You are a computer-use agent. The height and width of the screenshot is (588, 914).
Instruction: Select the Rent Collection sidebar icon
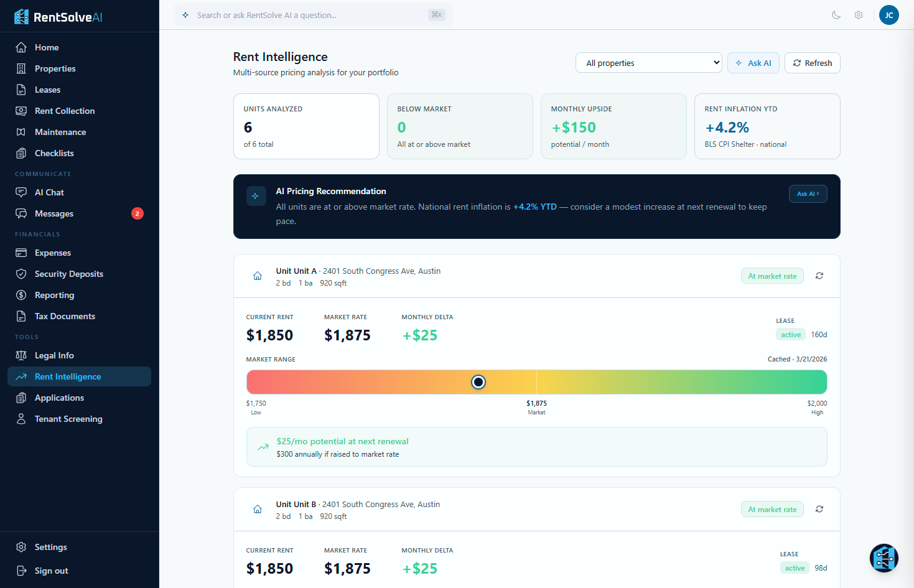tap(21, 111)
